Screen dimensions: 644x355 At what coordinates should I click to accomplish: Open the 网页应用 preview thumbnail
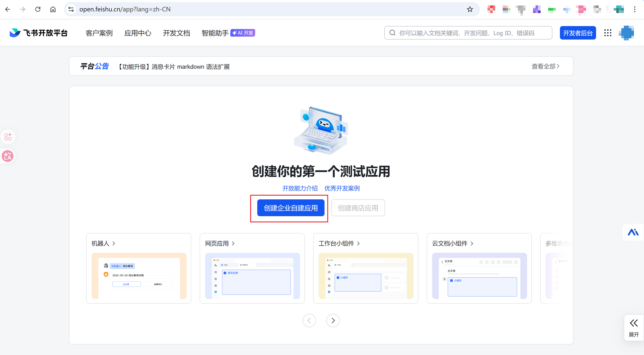point(252,276)
